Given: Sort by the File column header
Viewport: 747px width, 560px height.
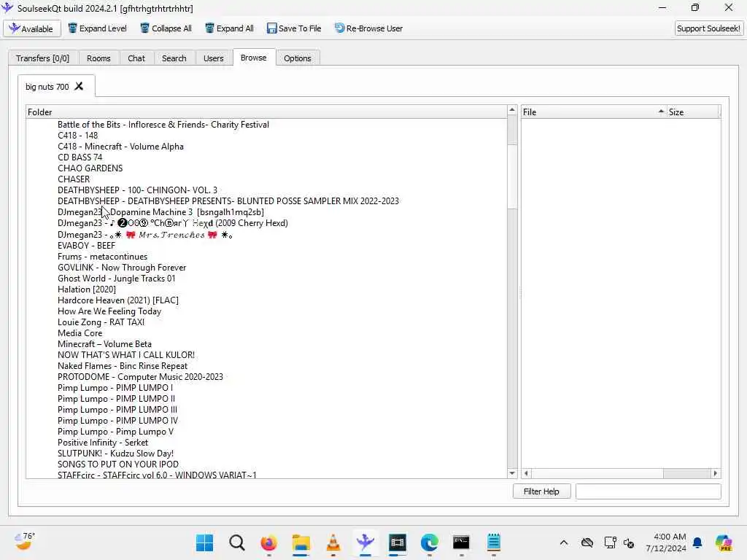Looking at the screenshot, I should click(593, 112).
